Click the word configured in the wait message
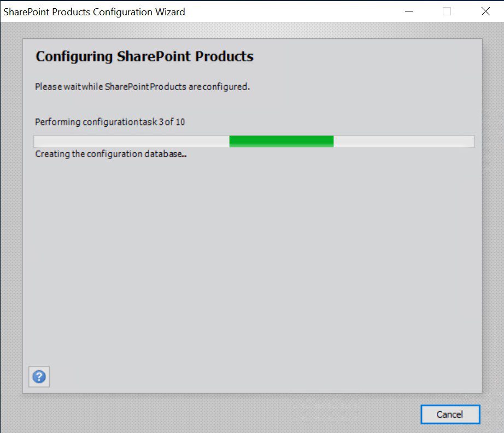This screenshot has width=504, height=433. tap(225, 87)
